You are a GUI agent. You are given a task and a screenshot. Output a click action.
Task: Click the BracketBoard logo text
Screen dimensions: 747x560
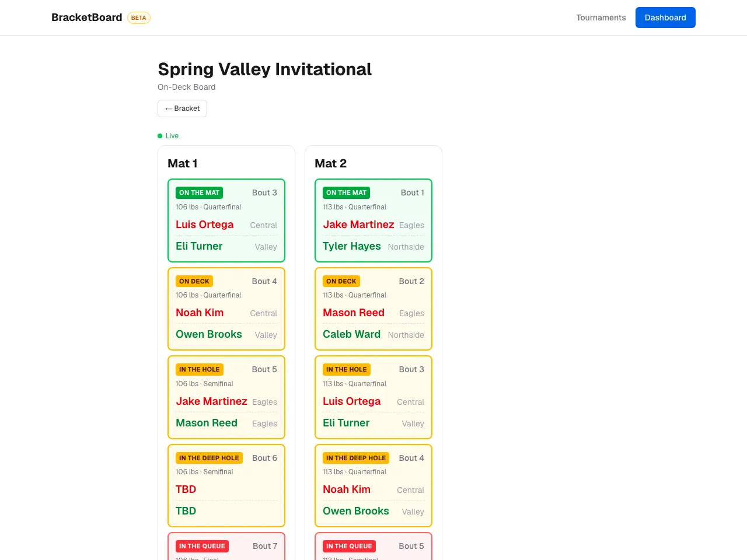point(86,17)
